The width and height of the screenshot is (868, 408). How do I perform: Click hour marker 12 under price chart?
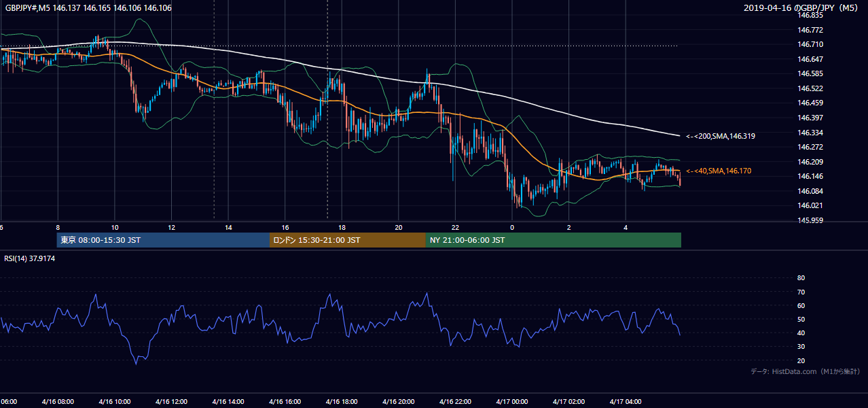(x=171, y=227)
